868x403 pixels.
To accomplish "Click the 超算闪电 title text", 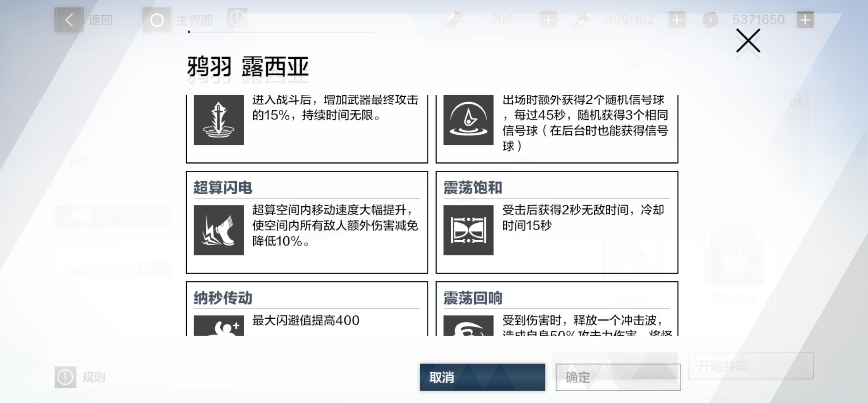I will click(x=223, y=188).
